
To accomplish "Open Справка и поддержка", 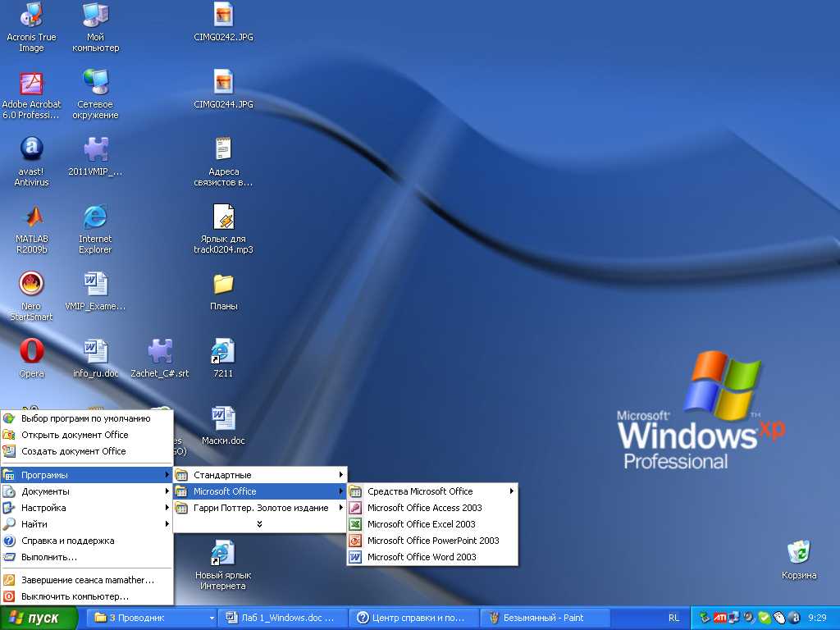I will pyautogui.click(x=87, y=541).
